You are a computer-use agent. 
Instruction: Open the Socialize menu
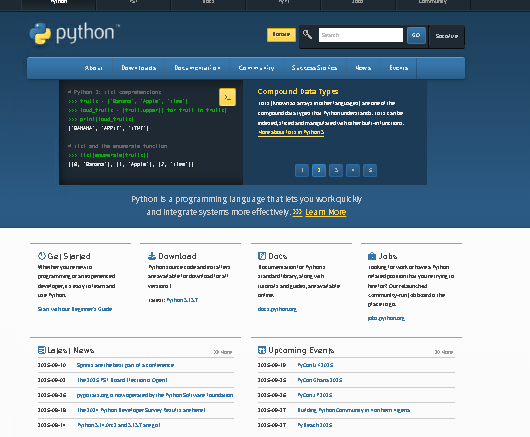(x=447, y=36)
